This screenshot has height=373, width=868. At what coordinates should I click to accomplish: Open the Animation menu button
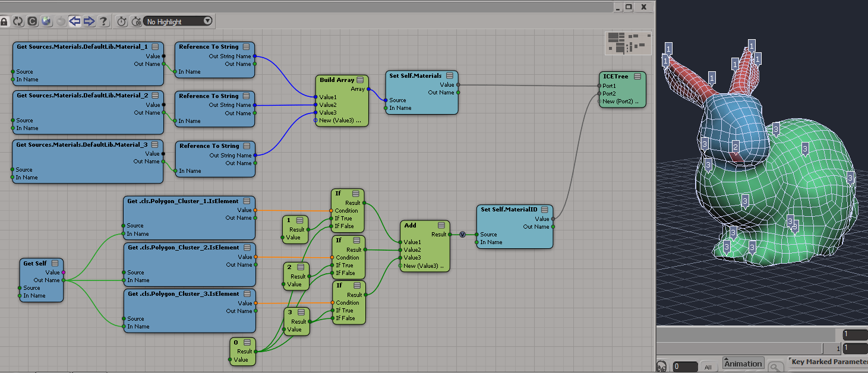pyautogui.click(x=743, y=363)
